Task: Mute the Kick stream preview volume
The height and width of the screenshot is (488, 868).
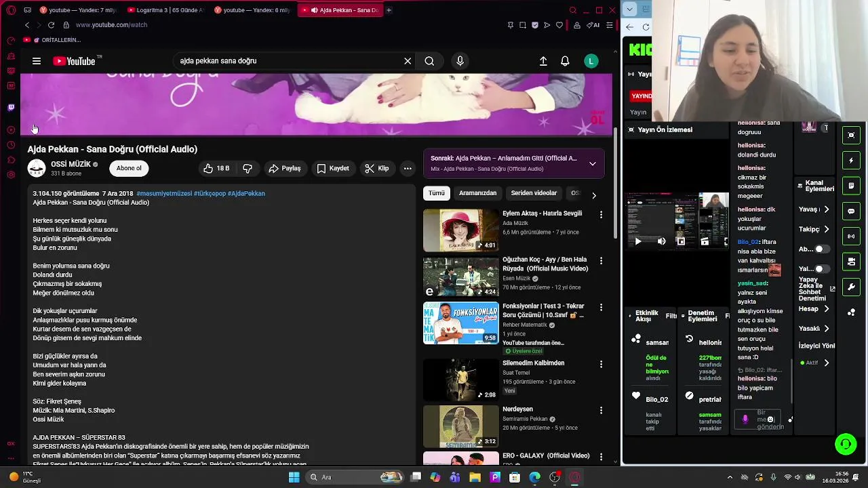Action: coord(661,241)
